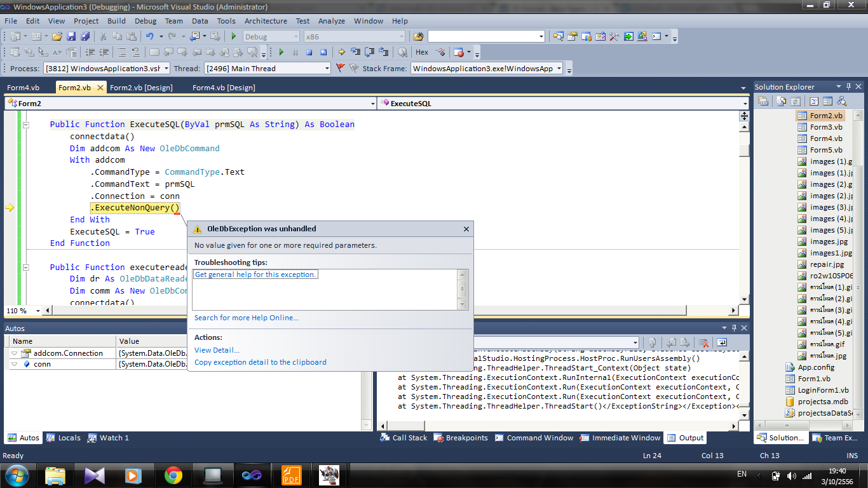This screenshot has width=868, height=488.
Task: Expand addcom.Connection row in Autos
Action: 14,353
